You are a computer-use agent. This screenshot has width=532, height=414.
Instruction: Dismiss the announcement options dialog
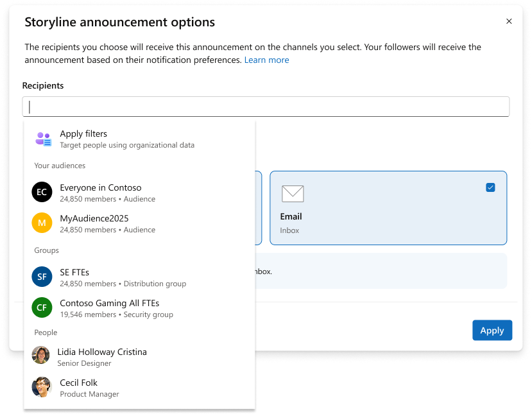pyautogui.click(x=509, y=21)
